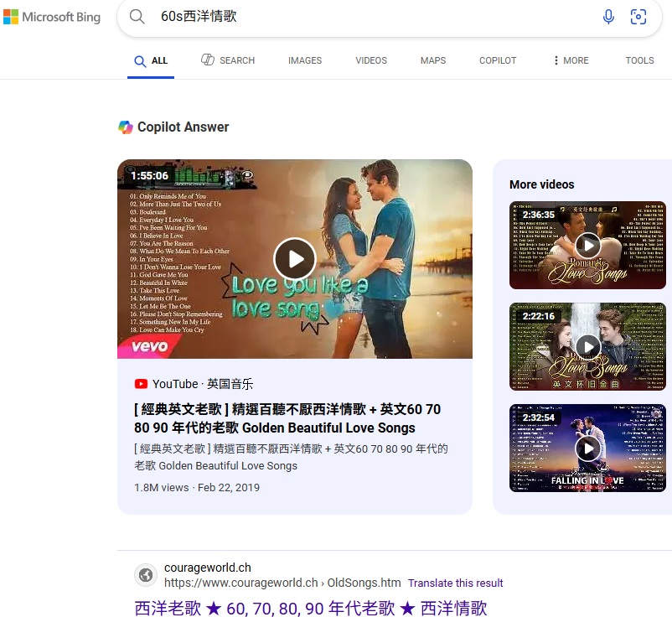
Task: Click the courageworld.ch globe favicon
Action: point(146,575)
